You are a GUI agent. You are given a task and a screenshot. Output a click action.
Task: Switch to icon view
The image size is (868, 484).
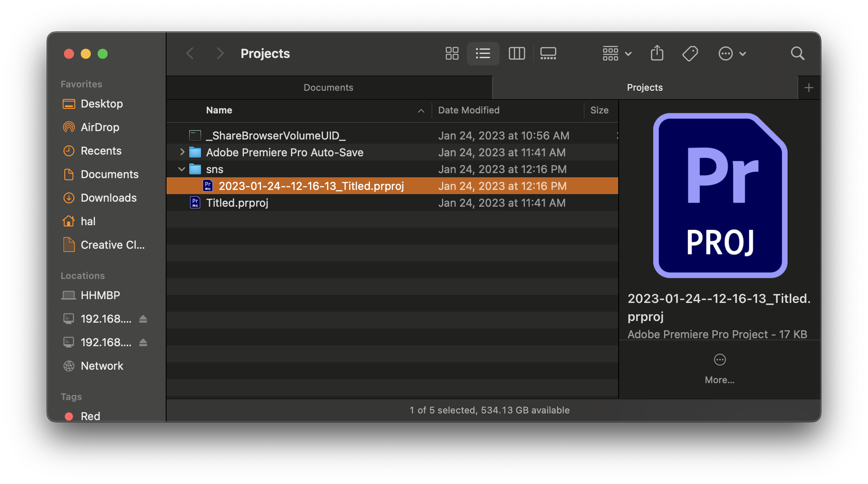click(452, 53)
